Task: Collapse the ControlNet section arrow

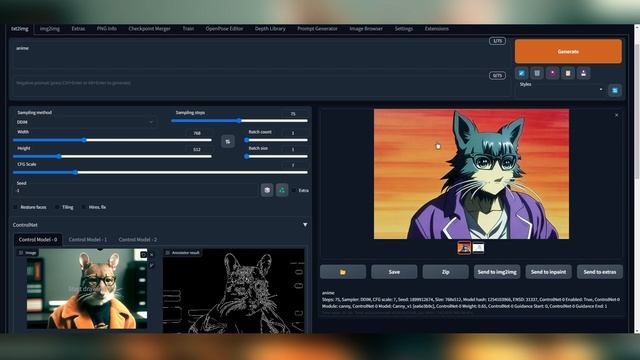Action: 305,225
